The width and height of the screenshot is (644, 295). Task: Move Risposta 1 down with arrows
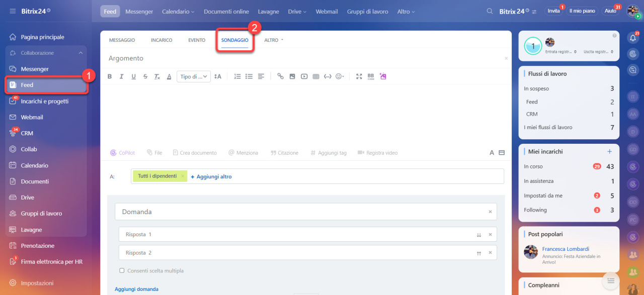pyautogui.click(x=479, y=235)
